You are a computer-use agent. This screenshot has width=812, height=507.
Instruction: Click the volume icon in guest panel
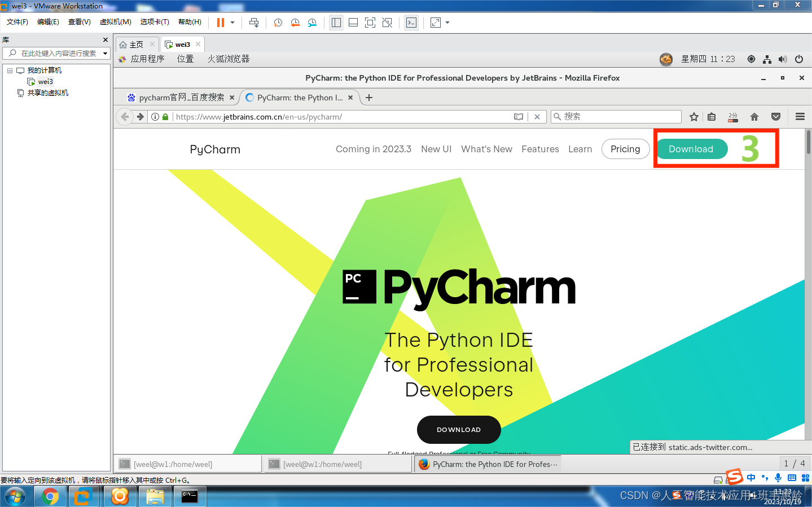tap(783, 59)
